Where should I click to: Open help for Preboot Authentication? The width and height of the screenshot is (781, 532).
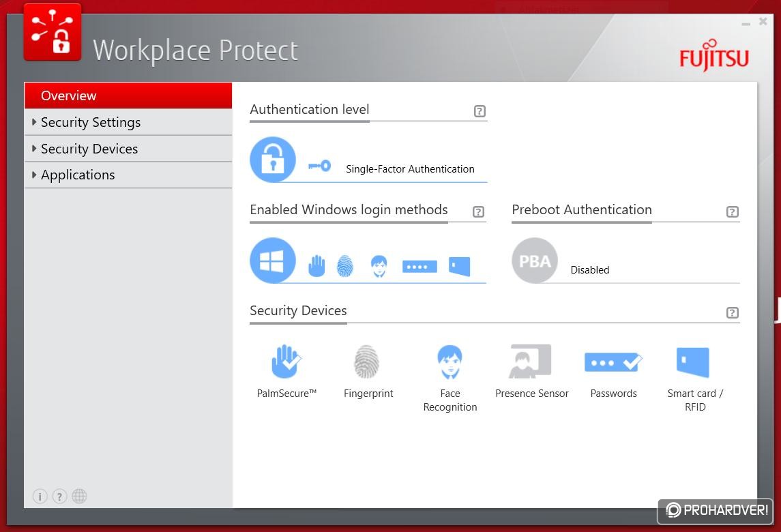coord(732,211)
